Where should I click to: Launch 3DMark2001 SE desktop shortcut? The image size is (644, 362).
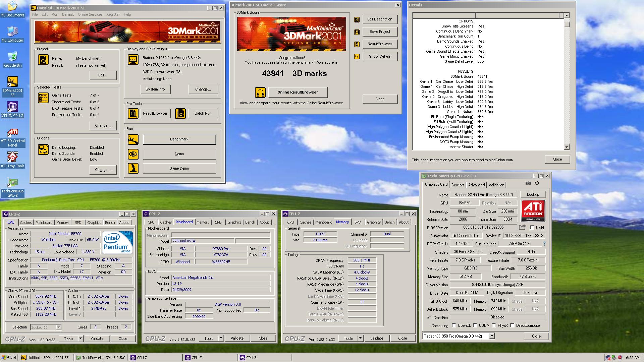click(12, 86)
